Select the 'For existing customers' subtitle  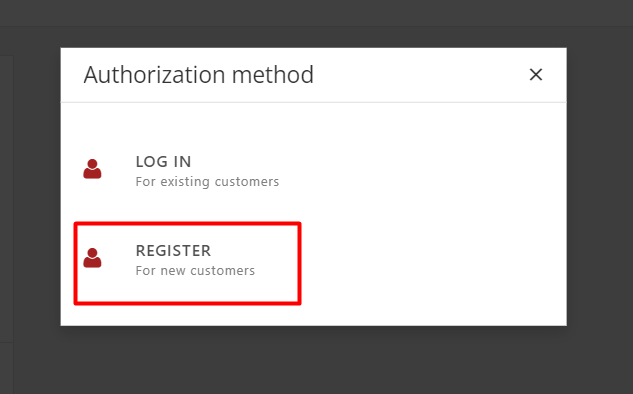tap(207, 182)
